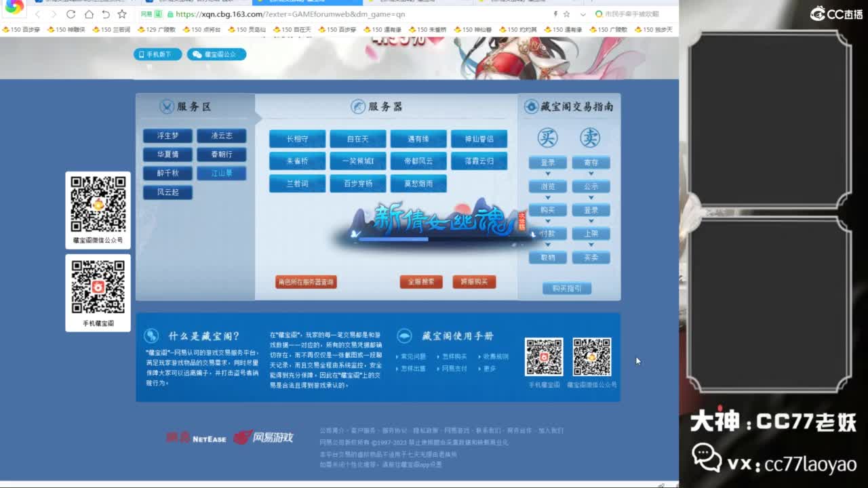This screenshot has height=488, width=868.
Task: Choose the 百步穿杨 server
Action: point(358,184)
